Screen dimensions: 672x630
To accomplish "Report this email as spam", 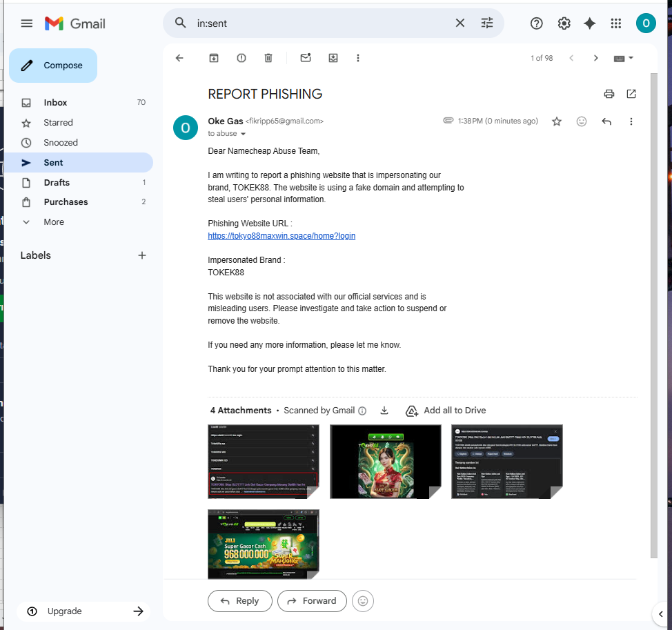I will pyautogui.click(x=241, y=58).
